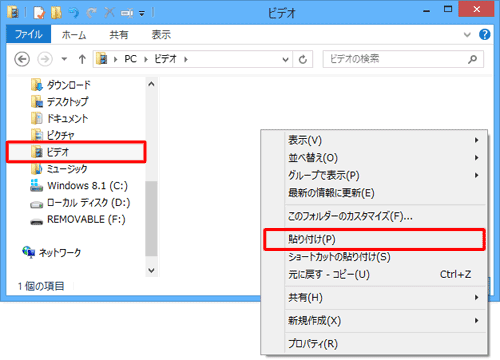Viewport: 500px width, 360px height.
Task: Switch to the 表示 ribbon tab
Action: 161,34
